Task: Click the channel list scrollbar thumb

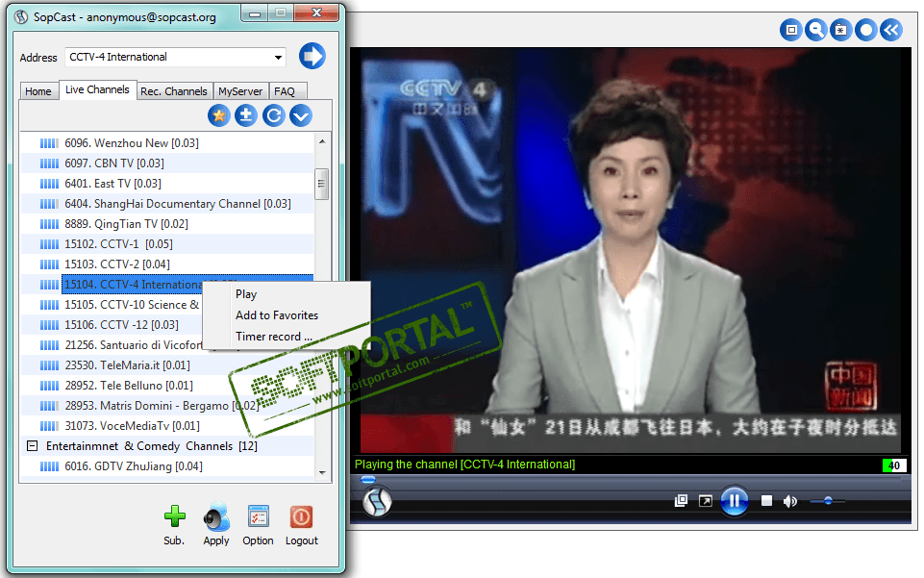Action: (x=322, y=184)
